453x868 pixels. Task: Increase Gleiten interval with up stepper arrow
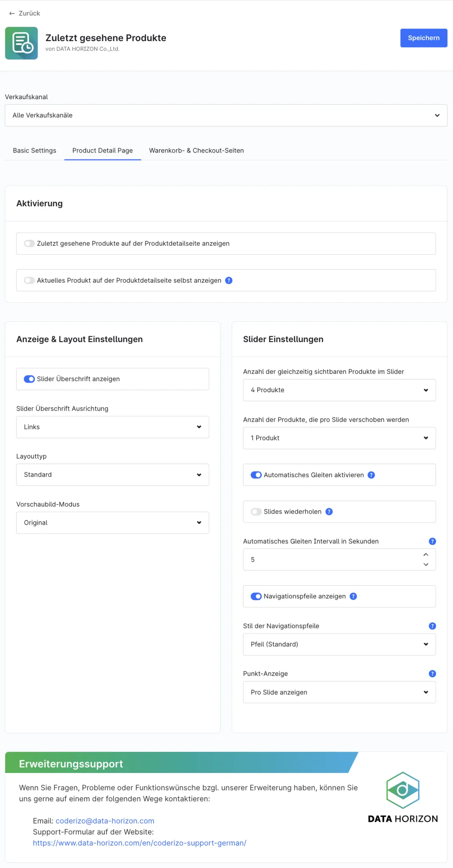[x=426, y=555]
